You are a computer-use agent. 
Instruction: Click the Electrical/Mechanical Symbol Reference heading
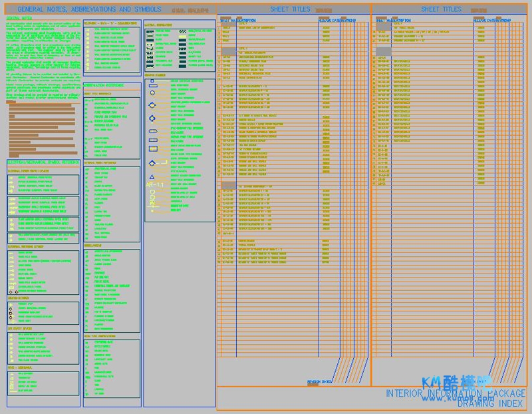43,162
